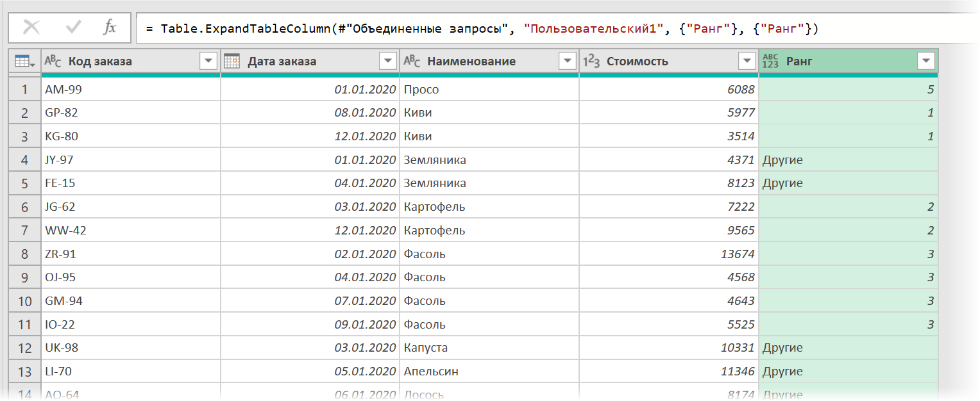Cancel formula edit with the X icon
This screenshot has width=980, height=401.
[x=31, y=28]
